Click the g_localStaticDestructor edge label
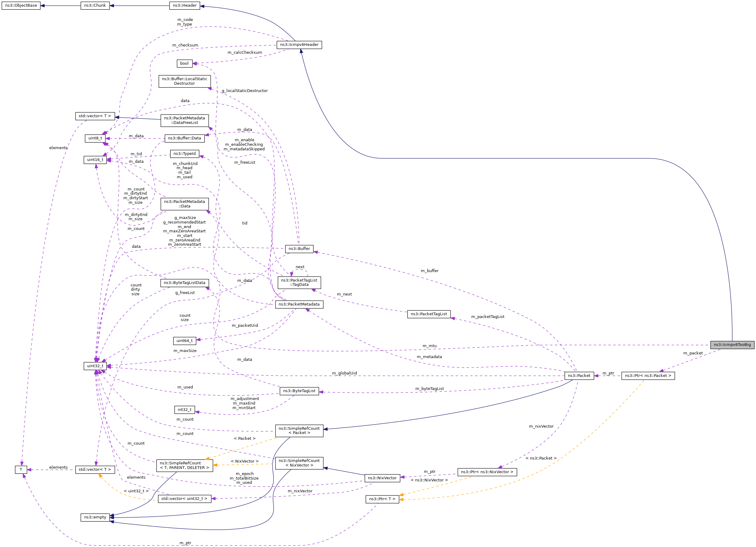756x547 pixels. [x=245, y=91]
